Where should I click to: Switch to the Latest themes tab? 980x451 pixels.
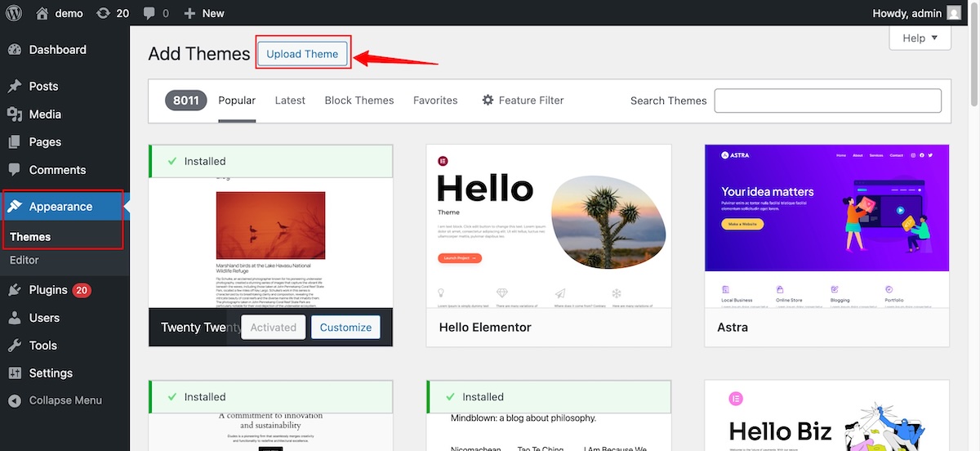point(290,100)
